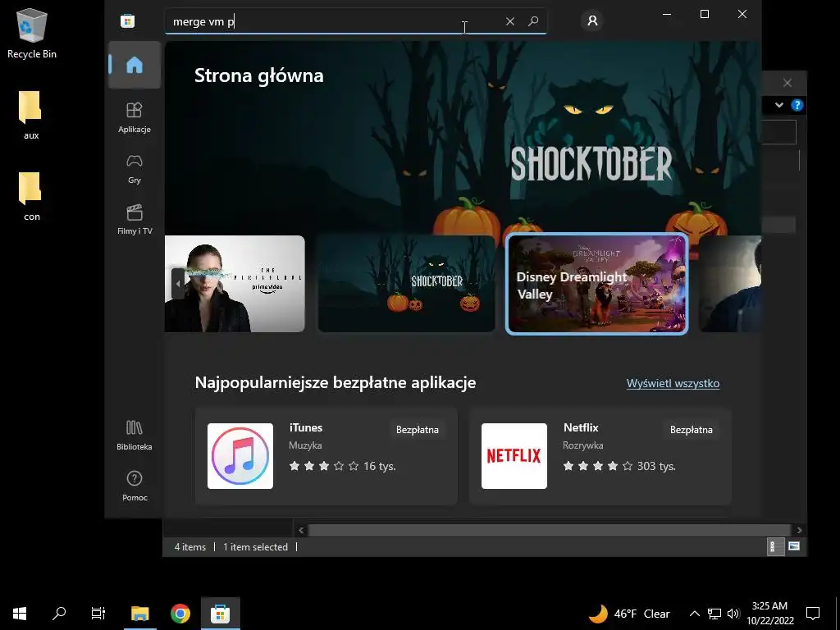
Task: Switch Explorer to large icons view
Action: [x=794, y=547]
